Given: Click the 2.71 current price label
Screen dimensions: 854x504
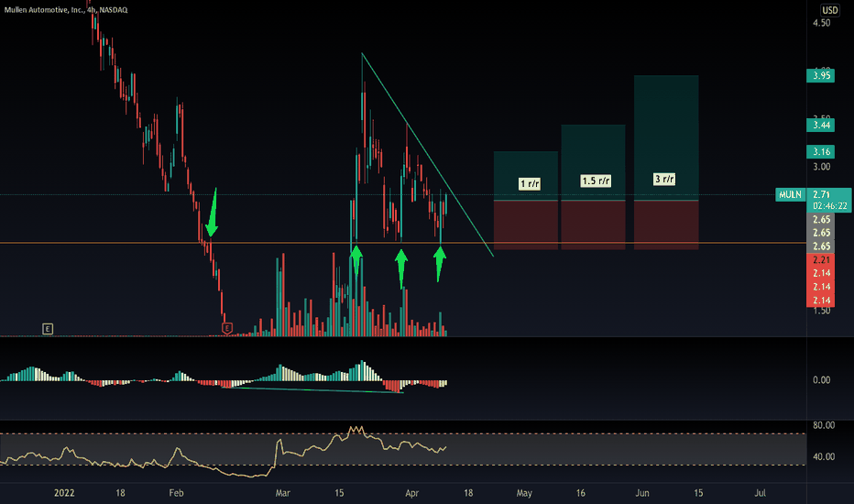Looking at the screenshot, I should [822, 194].
